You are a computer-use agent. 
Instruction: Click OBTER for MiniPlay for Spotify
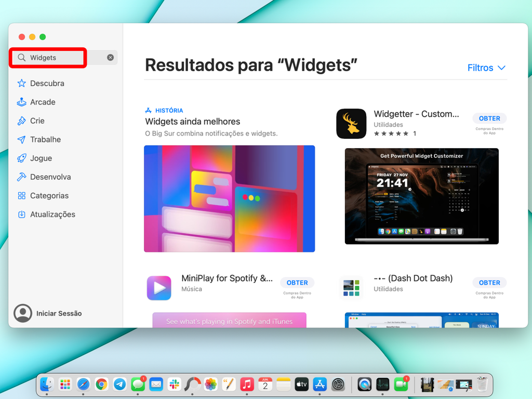297,283
